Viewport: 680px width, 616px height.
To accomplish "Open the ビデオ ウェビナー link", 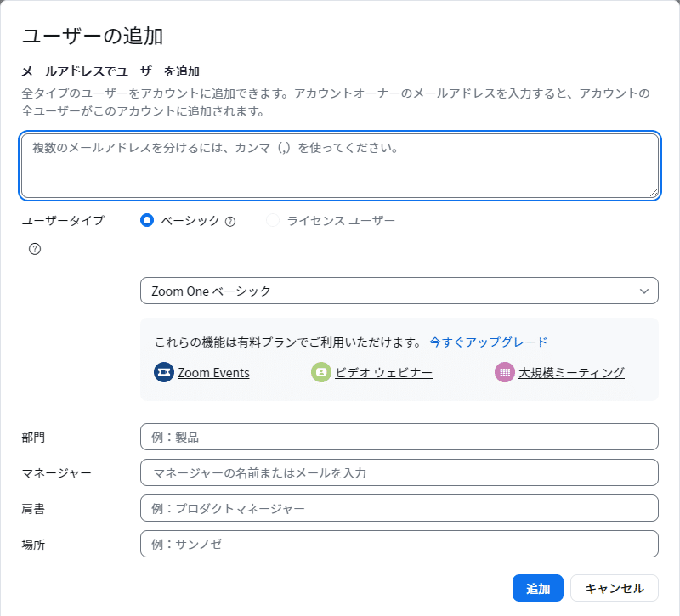I will click(x=383, y=372).
